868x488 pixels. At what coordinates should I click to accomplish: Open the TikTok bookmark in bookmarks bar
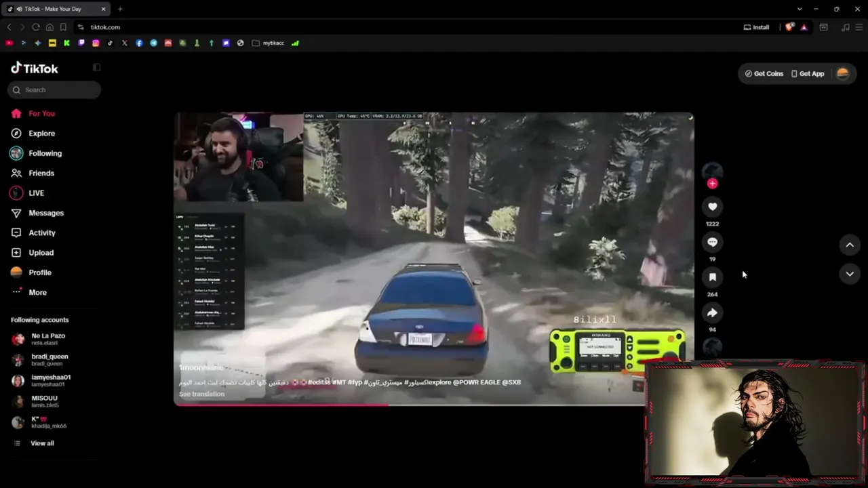pos(110,43)
